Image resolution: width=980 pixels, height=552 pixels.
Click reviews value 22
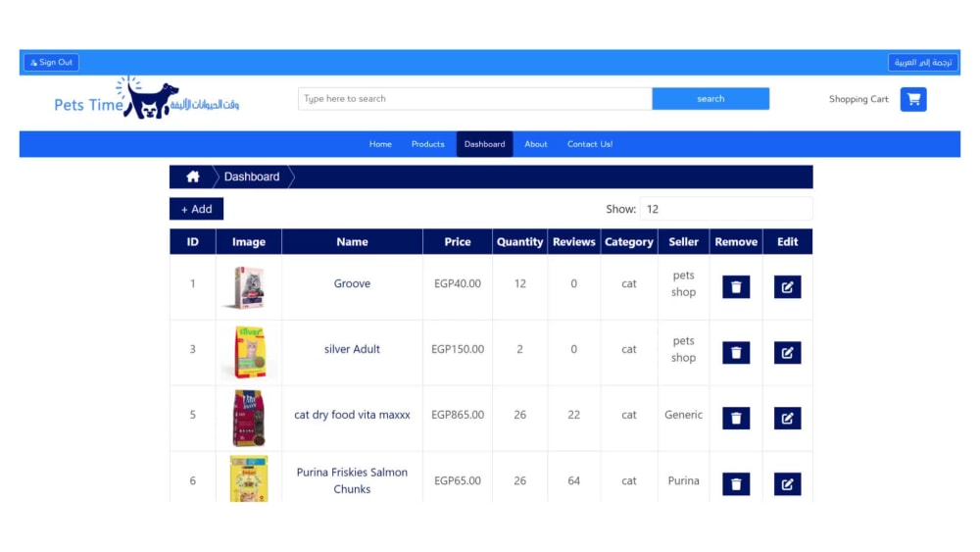(573, 415)
